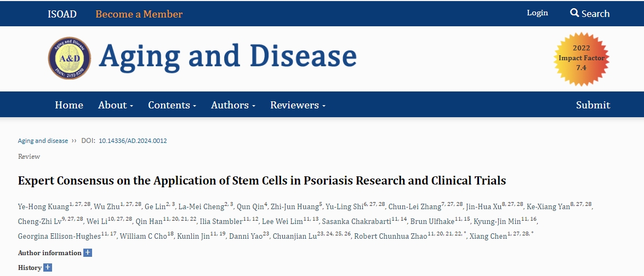Open the DOI 10.14336/AD.2024.0012 link
Image resolution: width=644 pixels, height=276 pixels.
click(x=133, y=141)
